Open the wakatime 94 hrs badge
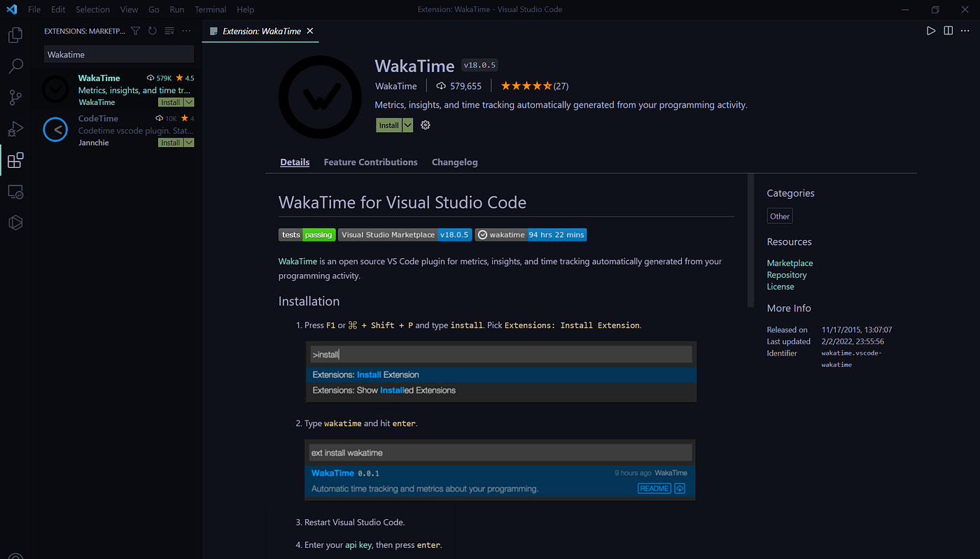The height and width of the screenshot is (559, 980). (x=531, y=234)
